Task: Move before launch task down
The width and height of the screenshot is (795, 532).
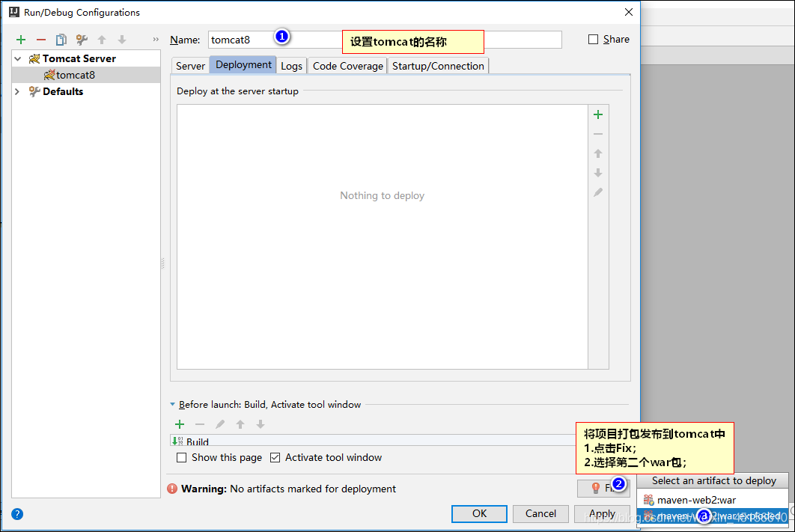Action: click(260, 424)
